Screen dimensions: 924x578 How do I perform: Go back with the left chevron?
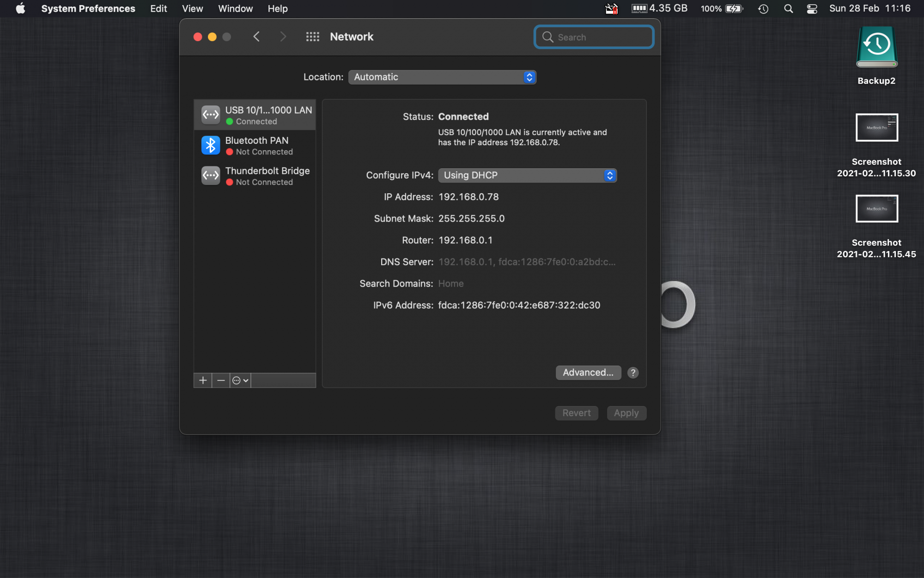coord(257,37)
